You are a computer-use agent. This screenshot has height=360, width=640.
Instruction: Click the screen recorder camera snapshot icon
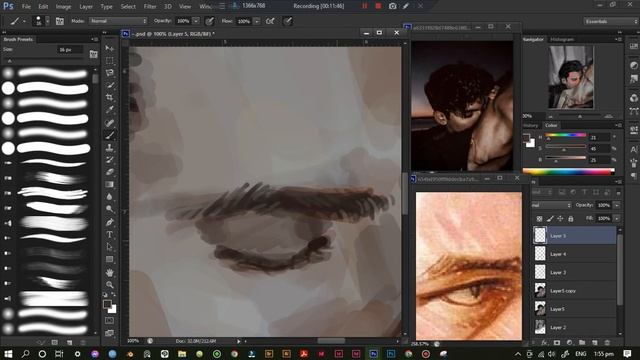click(x=392, y=6)
